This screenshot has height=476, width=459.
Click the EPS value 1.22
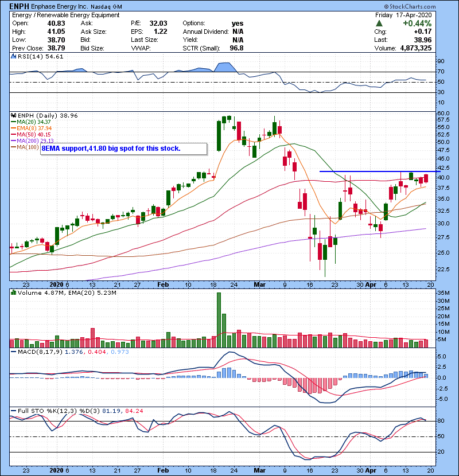[161, 32]
